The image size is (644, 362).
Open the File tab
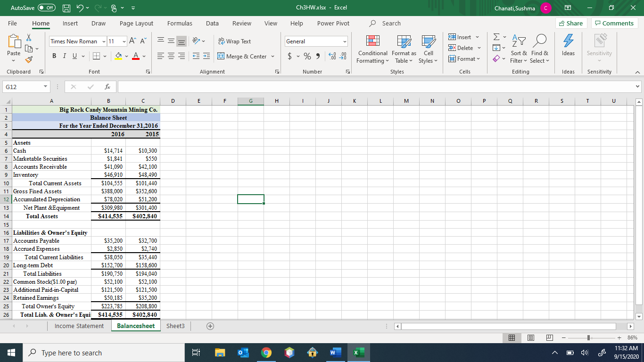coord(12,23)
